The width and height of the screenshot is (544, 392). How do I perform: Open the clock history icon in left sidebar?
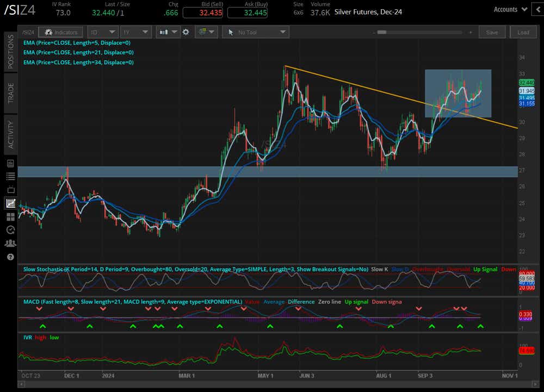(x=10, y=229)
